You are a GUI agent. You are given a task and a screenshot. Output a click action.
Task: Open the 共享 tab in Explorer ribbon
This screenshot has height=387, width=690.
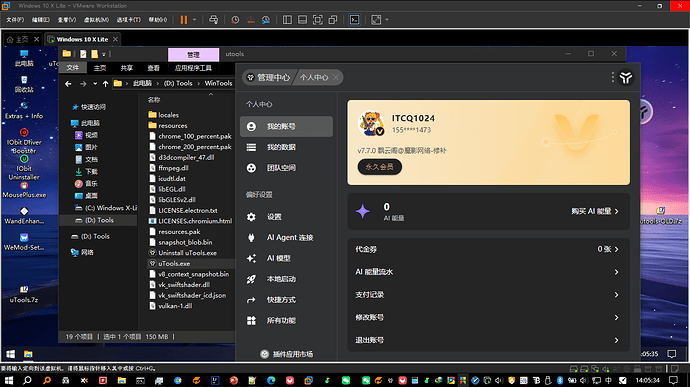point(127,68)
